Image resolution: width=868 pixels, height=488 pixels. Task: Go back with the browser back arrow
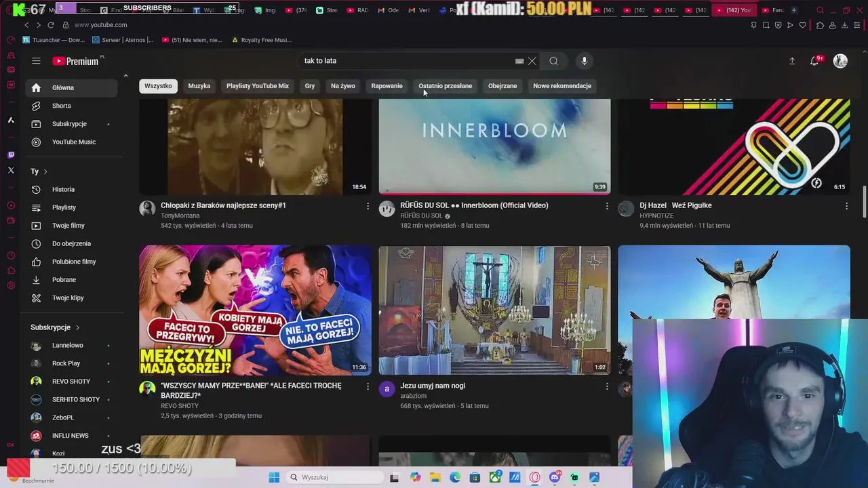(x=26, y=25)
